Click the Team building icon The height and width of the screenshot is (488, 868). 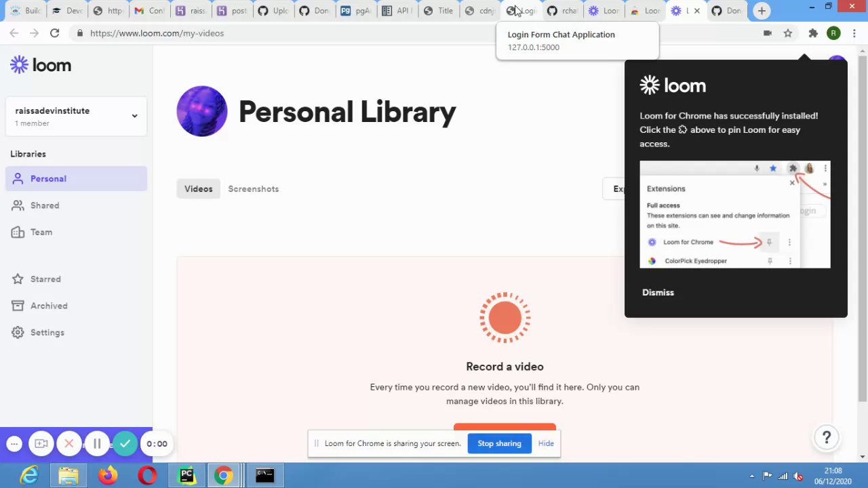pos(18,232)
